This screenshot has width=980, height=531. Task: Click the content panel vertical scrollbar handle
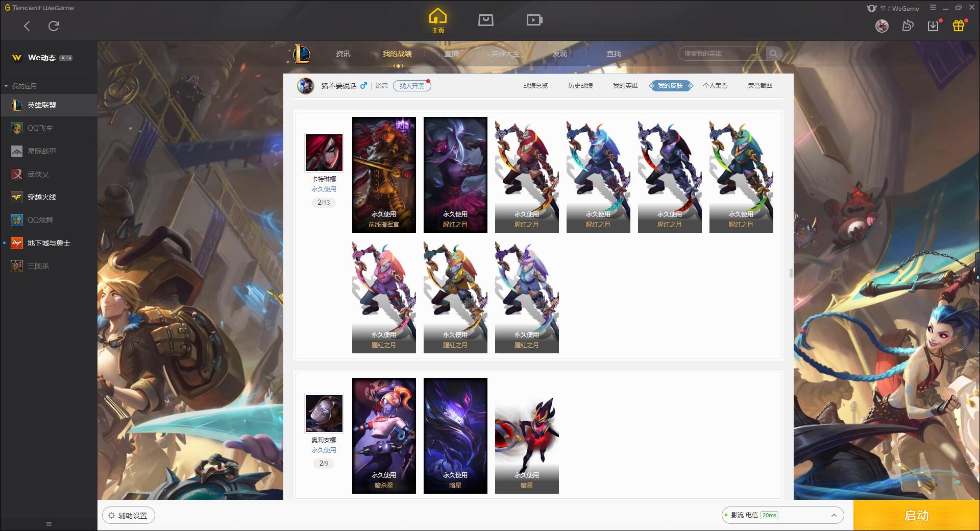791,273
